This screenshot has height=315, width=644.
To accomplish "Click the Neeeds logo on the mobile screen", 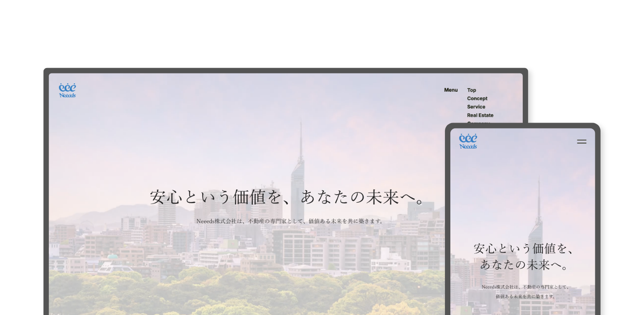I will coord(469,141).
